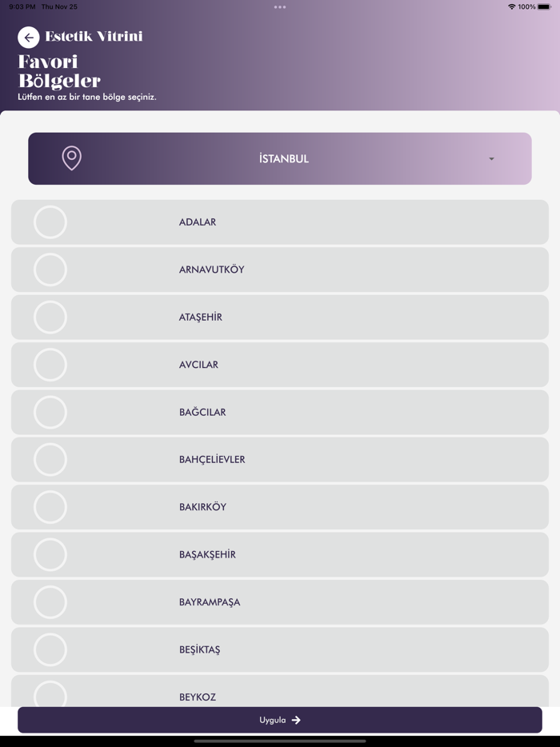
Task: Select the ADALAR radio button
Action: pyautogui.click(x=50, y=222)
